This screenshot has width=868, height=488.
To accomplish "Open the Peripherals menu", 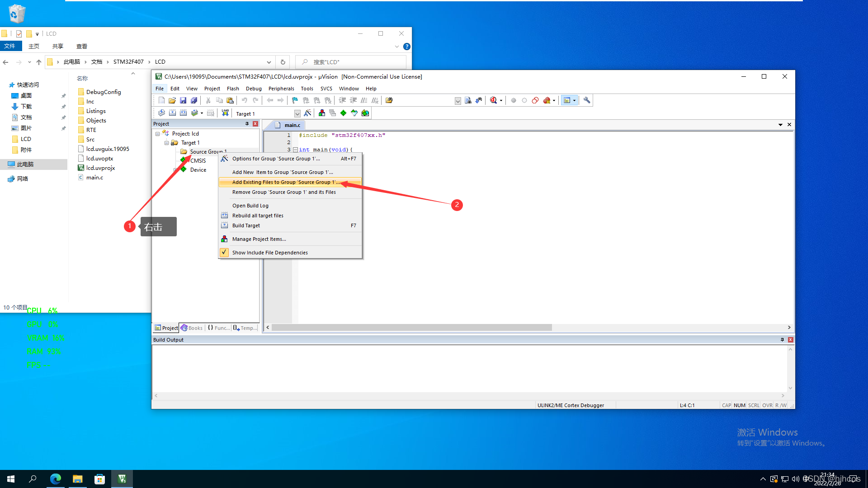I will pyautogui.click(x=281, y=89).
